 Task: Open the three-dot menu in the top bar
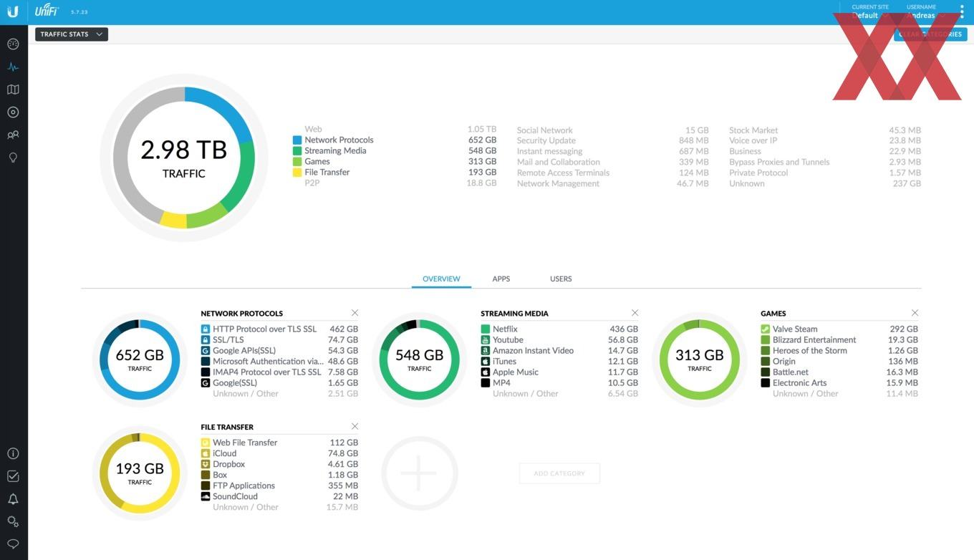pos(962,11)
